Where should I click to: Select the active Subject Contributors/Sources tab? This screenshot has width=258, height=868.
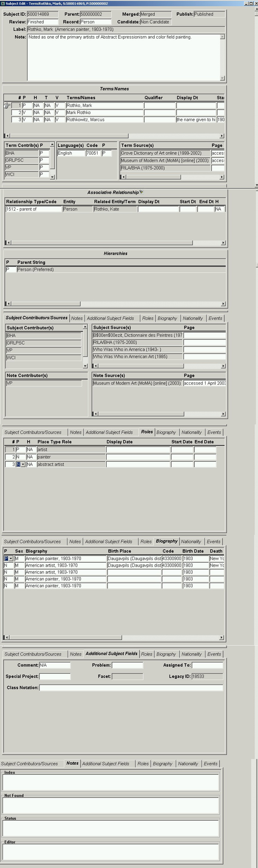click(37, 318)
